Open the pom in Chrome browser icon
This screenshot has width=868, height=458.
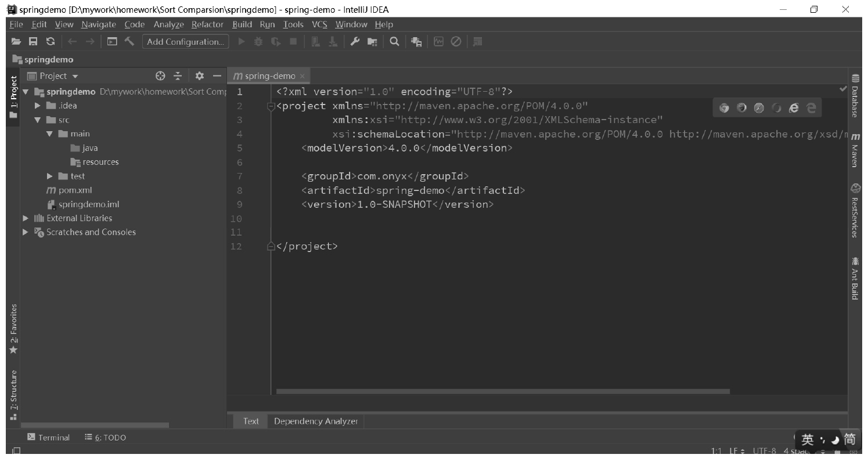point(723,107)
